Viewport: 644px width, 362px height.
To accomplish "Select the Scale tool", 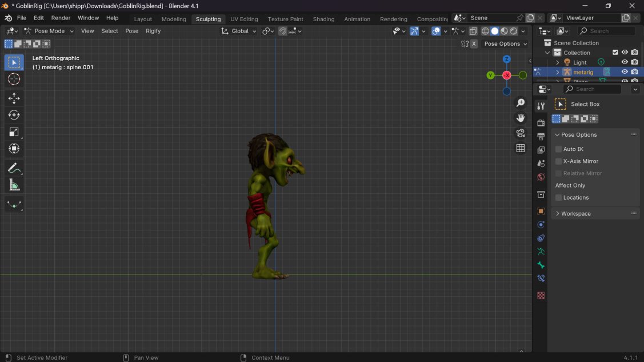I will tap(14, 132).
